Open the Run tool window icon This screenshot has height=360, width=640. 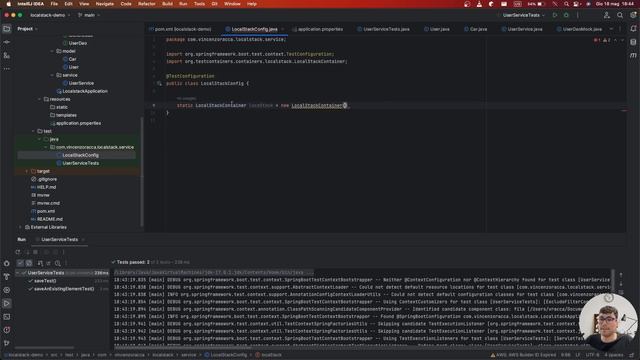(x=7, y=303)
